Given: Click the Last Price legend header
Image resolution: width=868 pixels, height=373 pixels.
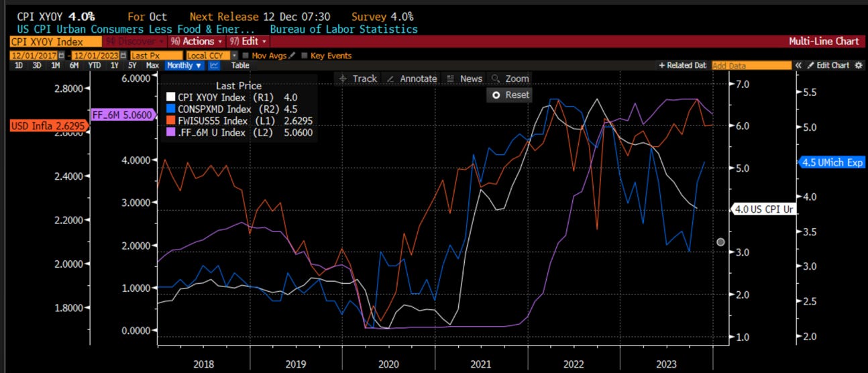Looking at the screenshot, I should pos(239,86).
